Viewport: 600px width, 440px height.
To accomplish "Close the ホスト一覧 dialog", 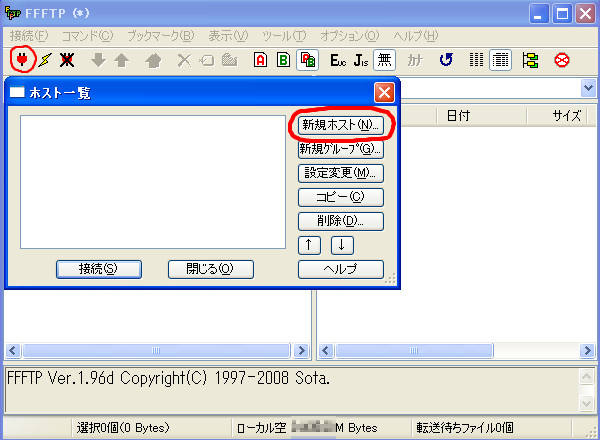I will pyautogui.click(x=384, y=93).
